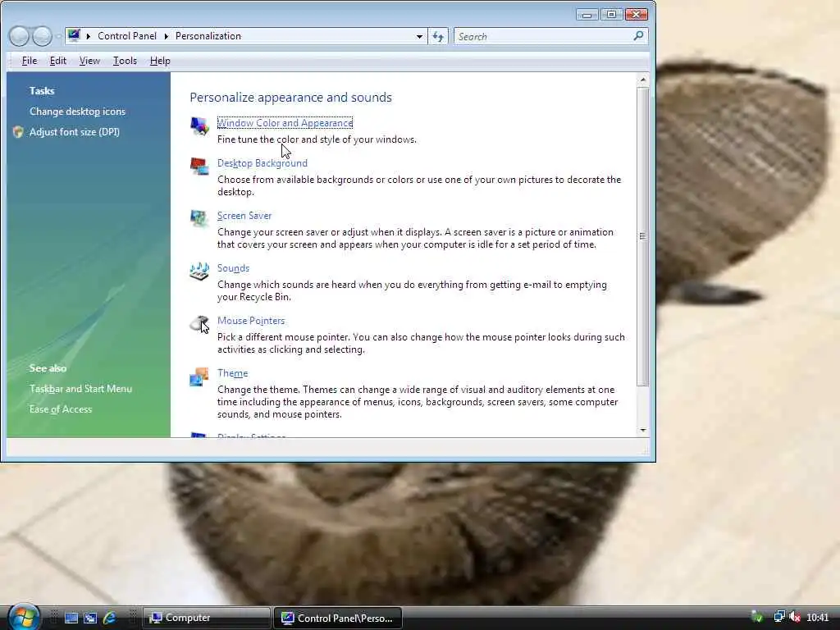This screenshot has height=630, width=840.
Task: Open the Edit menu
Action: click(58, 61)
